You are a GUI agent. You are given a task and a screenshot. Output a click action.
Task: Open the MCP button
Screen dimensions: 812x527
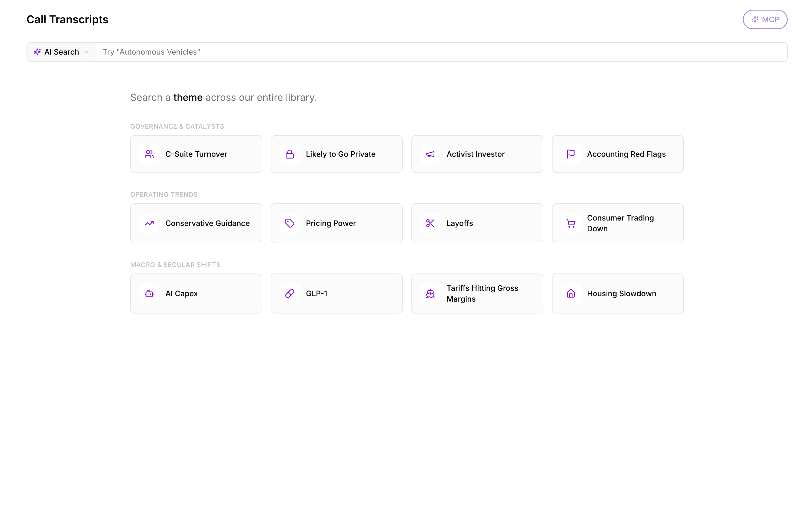pyautogui.click(x=765, y=19)
